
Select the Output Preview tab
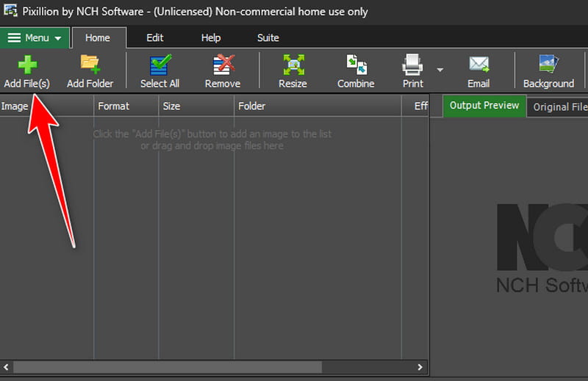click(484, 106)
